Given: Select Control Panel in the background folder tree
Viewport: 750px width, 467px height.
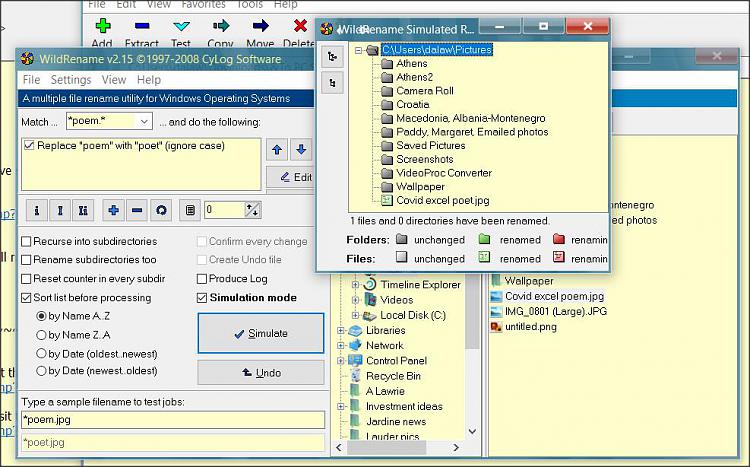Looking at the screenshot, I should coord(396,361).
